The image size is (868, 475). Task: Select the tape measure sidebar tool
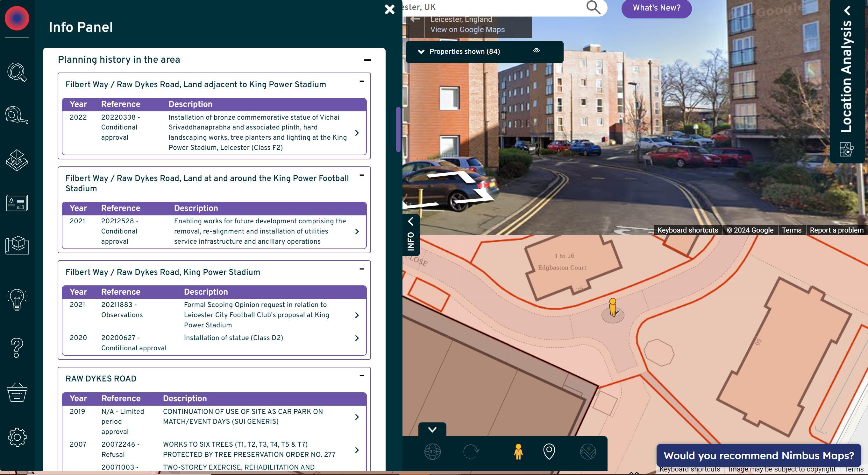(x=17, y=115)
